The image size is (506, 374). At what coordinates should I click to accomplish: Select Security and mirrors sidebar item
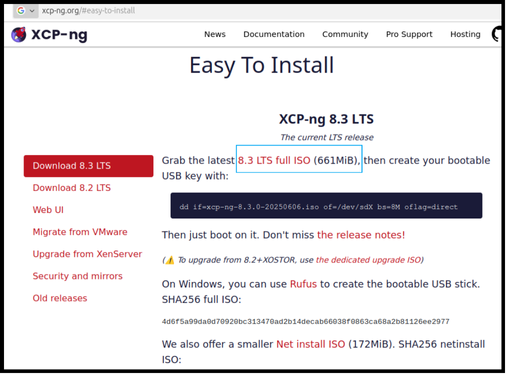click(78, 276)
